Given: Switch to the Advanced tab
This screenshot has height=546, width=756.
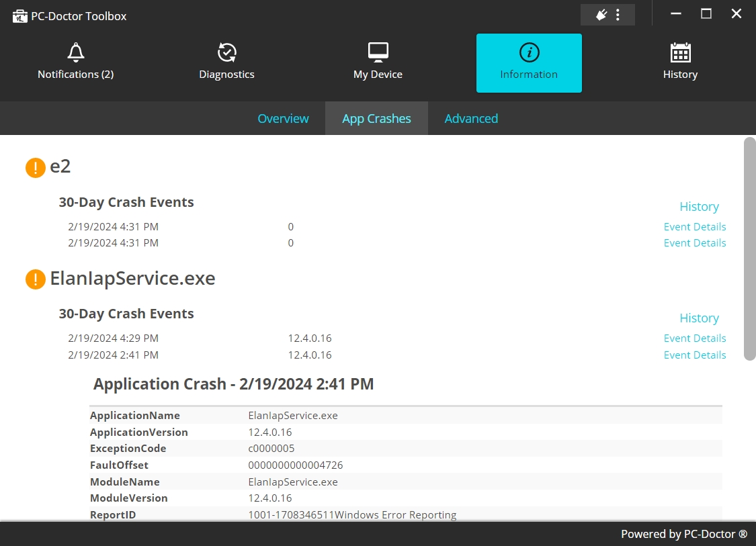Looking at the screenshot, I should tap(471, 119).
